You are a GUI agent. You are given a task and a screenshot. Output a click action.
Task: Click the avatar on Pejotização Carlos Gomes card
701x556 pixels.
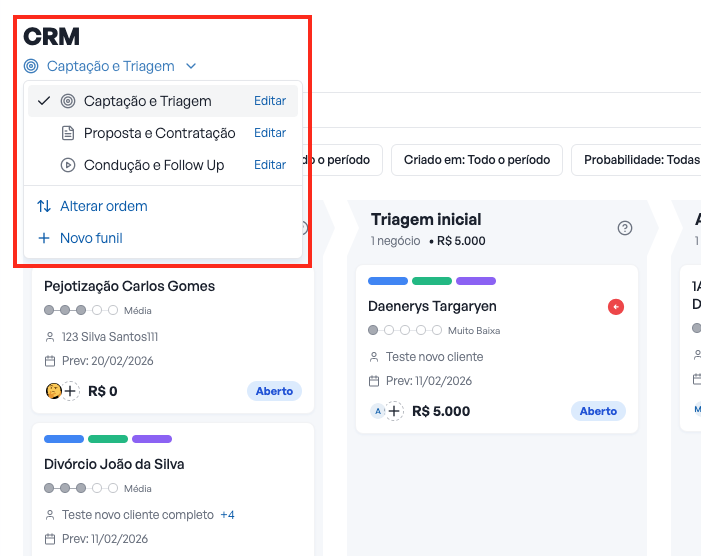pos(53,391)
